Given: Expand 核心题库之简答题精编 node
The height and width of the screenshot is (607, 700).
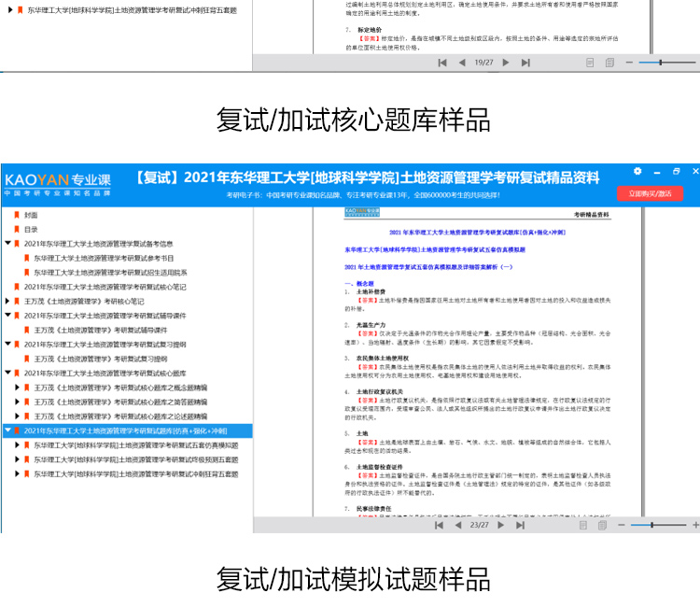Looking at the screenshot, I should click(17, 402).
